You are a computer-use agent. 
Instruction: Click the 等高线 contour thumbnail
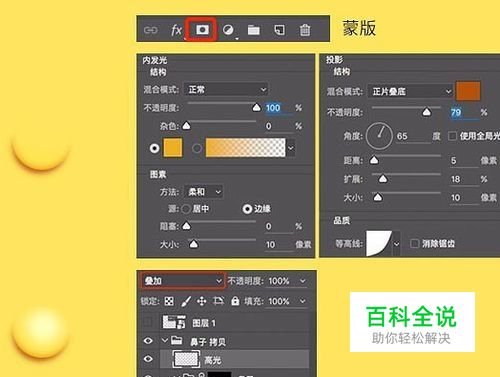(379, 244)
